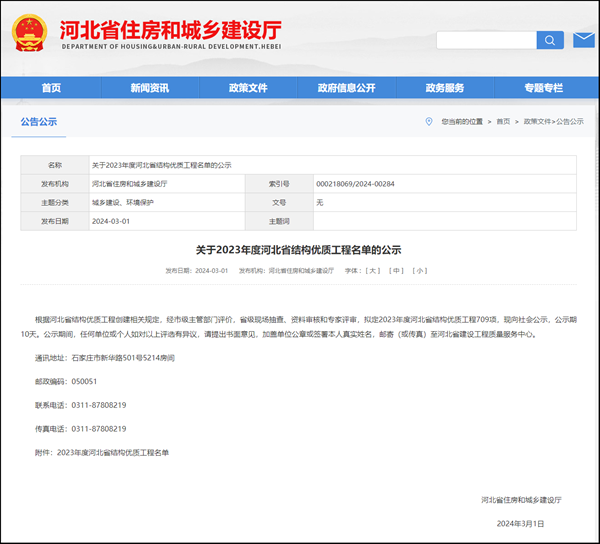The height and width of the screenshot is (544, 600).
Task: Click 公告公示 in the breadcrumb trail
Action: 570,121
